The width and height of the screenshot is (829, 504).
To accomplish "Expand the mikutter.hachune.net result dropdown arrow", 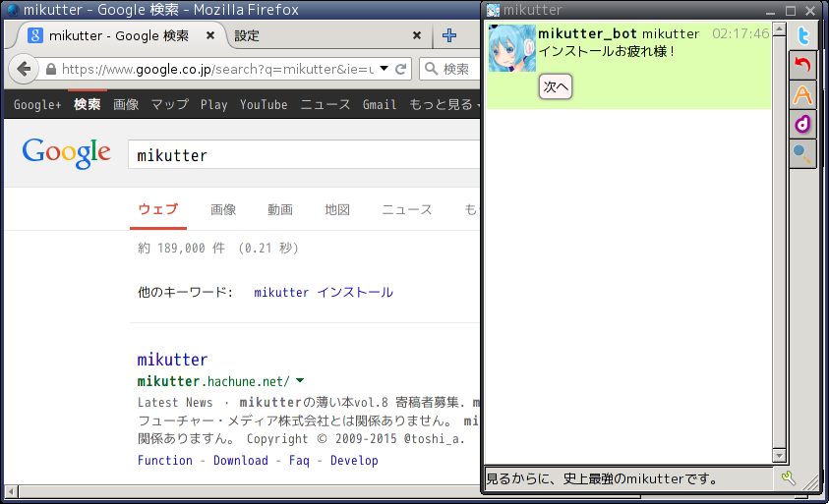I will (300, 380).
